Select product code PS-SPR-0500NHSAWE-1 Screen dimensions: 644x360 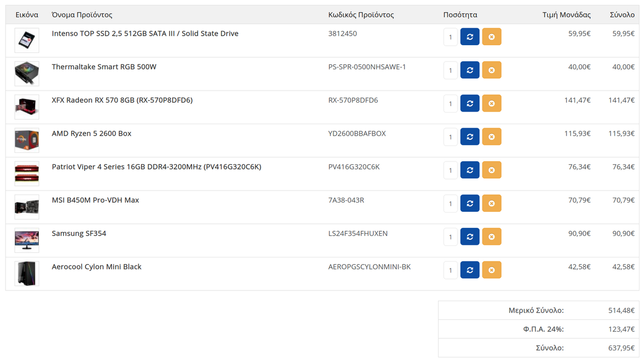point(367,67)
